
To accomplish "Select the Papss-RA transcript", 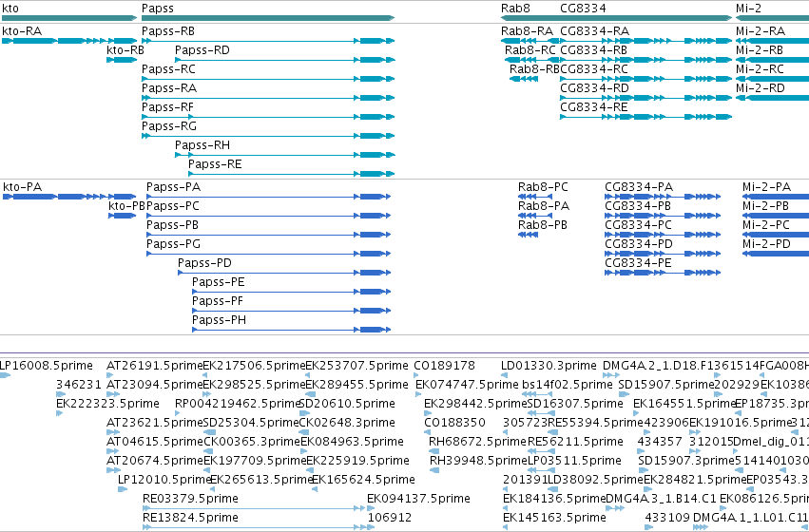I will (268, 98).
